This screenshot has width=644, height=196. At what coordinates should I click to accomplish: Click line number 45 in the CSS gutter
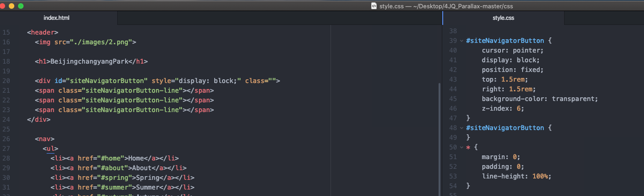pyautogui.click(x=453, y=99)
